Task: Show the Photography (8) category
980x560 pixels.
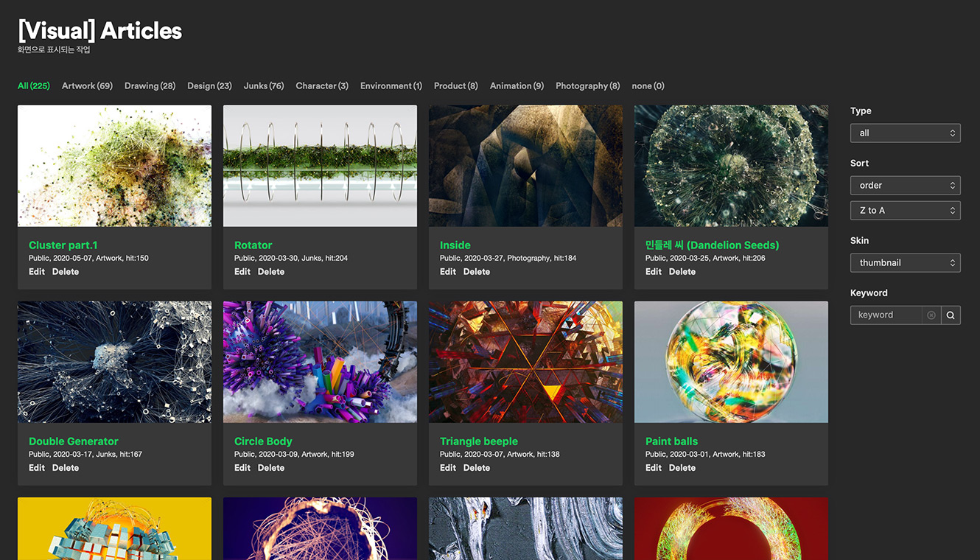Action: click(x=587, y=85)
